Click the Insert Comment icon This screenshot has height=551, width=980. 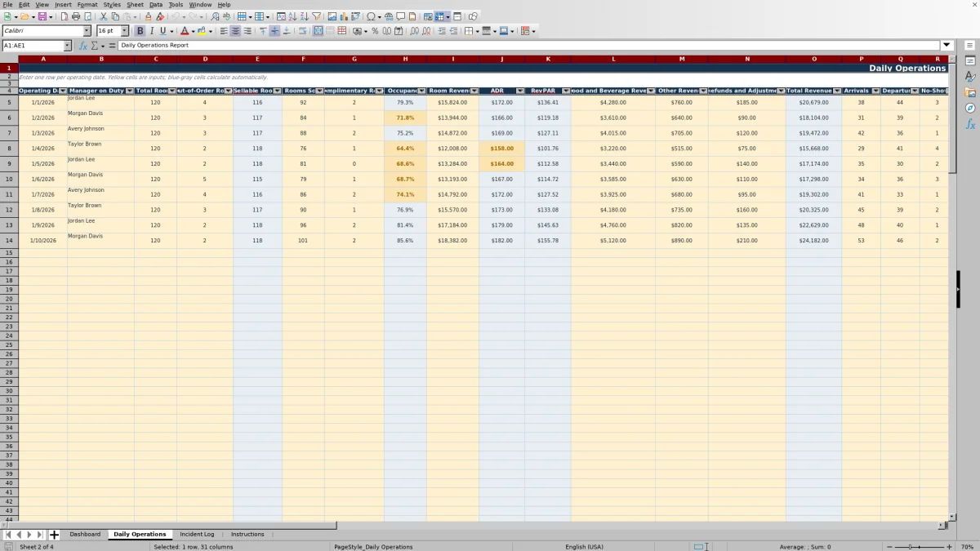coord(401,16)
